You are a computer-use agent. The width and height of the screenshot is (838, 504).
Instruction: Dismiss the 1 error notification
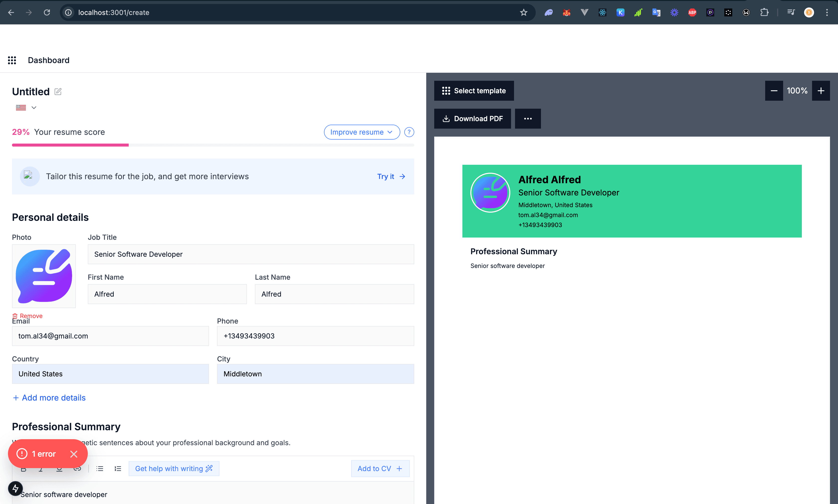pos(74,454)
